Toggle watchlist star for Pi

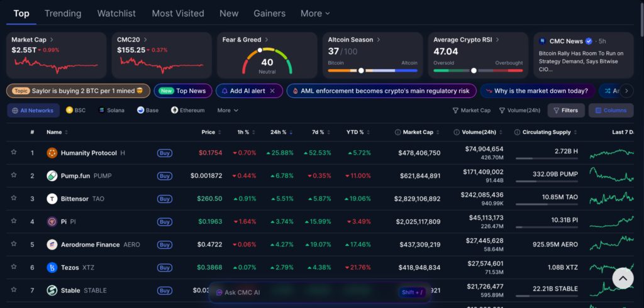tap(13, 221)
